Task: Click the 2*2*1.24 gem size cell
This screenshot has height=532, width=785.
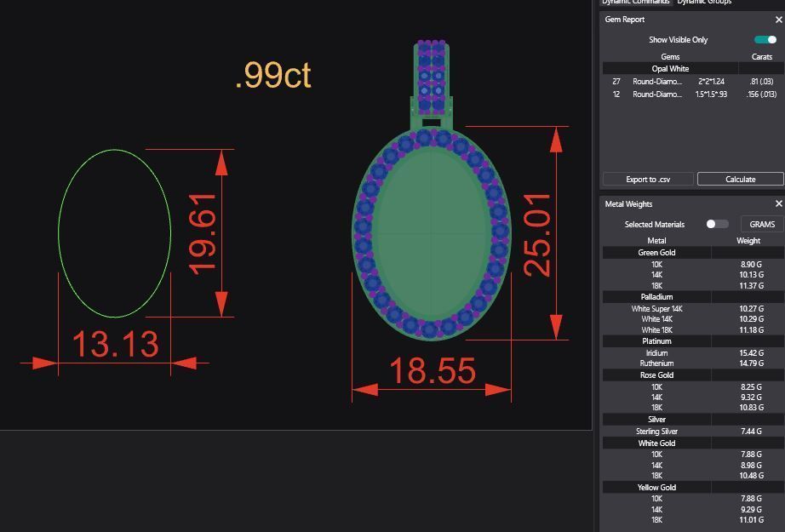Action: pyautogui.click(x=711, y=81)
